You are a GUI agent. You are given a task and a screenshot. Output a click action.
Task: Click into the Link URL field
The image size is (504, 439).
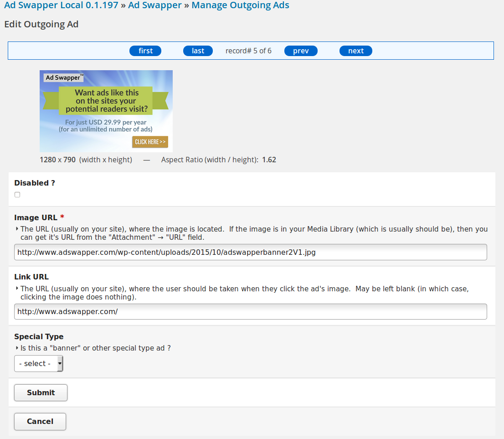250,312
